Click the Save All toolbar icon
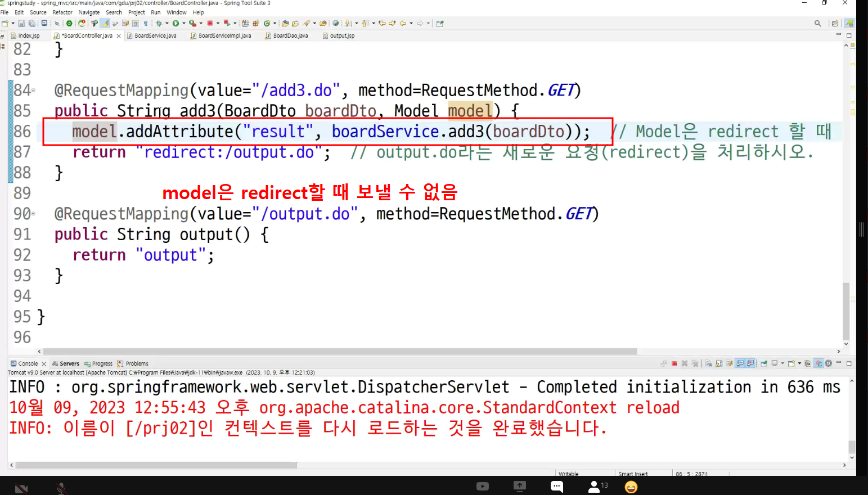 click(32, 23)
